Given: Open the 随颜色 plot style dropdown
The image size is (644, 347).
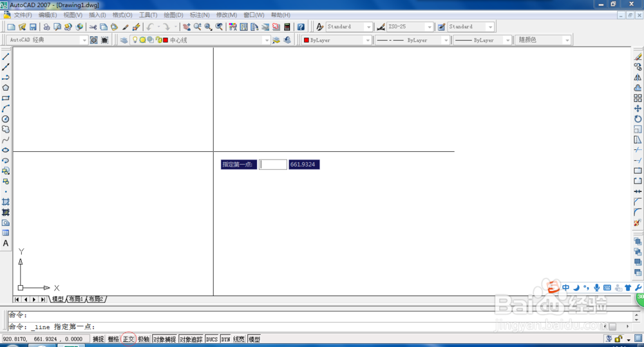Looking at the screenshot, I should [x=567, y=41].
